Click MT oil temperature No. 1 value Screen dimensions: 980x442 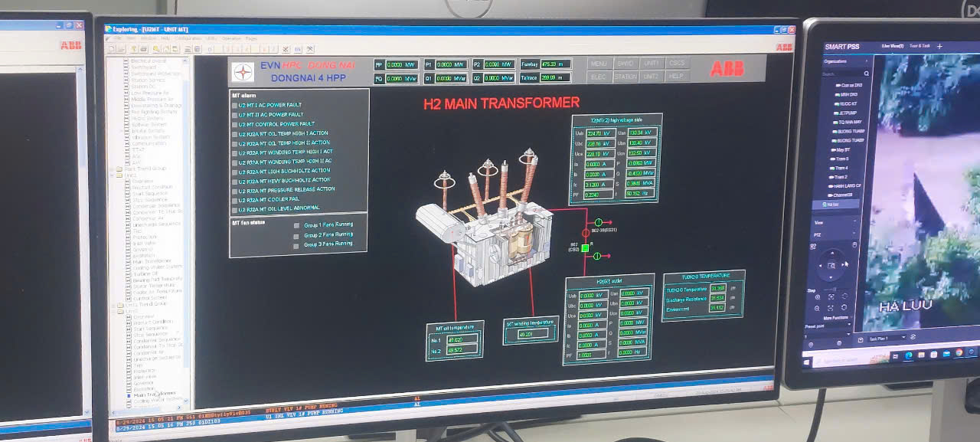click(x=462, y=339)
